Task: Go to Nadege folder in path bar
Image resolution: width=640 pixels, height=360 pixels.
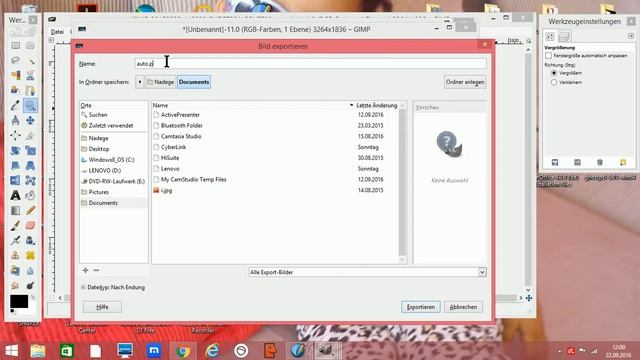Action: [160, 82]
